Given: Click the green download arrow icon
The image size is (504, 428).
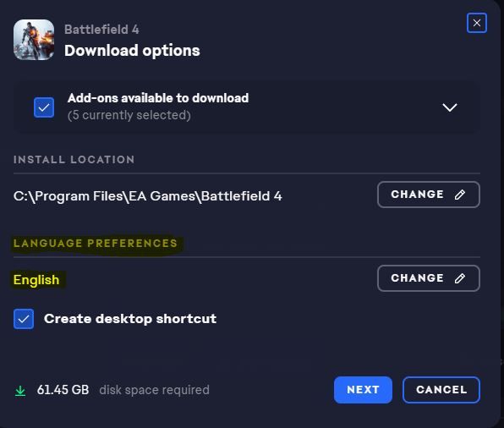Looking at the screenshot, I should pyautogui.click(x=20, y=391).
